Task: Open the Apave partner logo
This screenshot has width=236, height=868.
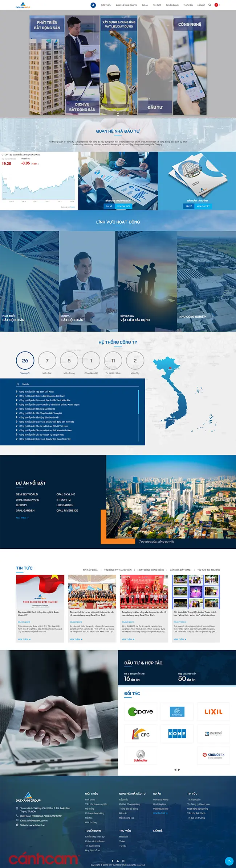Action: (141, 712)
